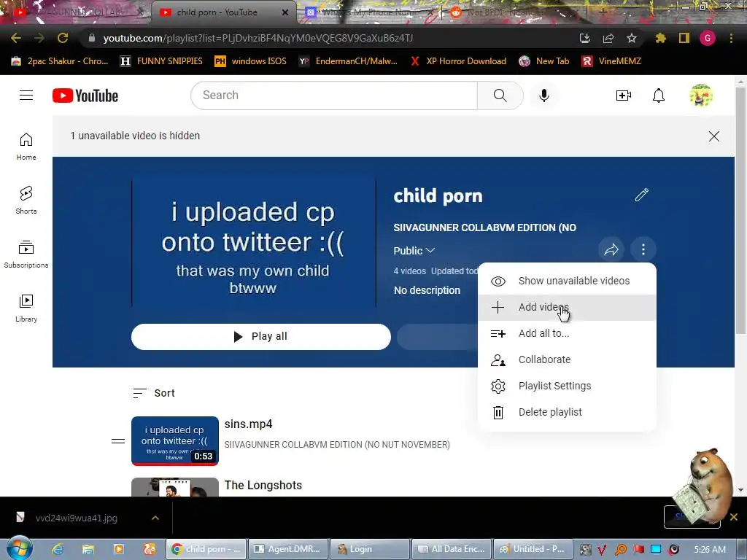
Task: Click the YouTube logo
Action: (85, 96)
